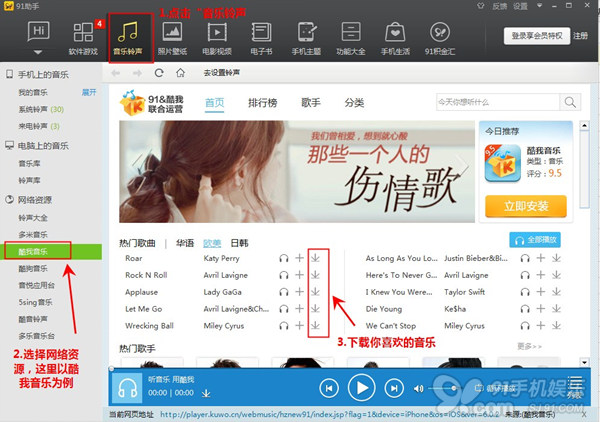
Task: Download current track in player bar
Action: tap(206, 393)
